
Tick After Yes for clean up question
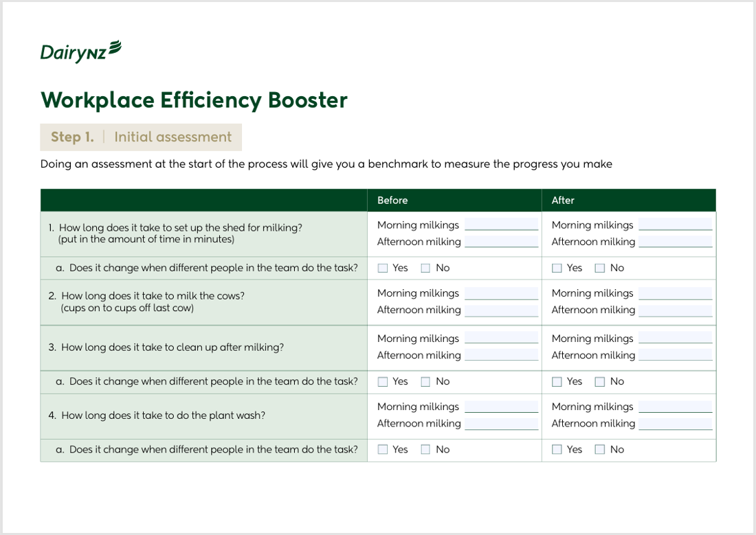pyautogui.click(x=557, y=382)
